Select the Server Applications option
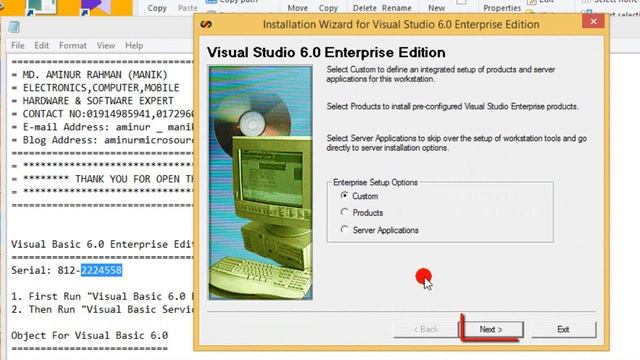The height and width of the screenshot is (360, 640). [x=379, y=230]
